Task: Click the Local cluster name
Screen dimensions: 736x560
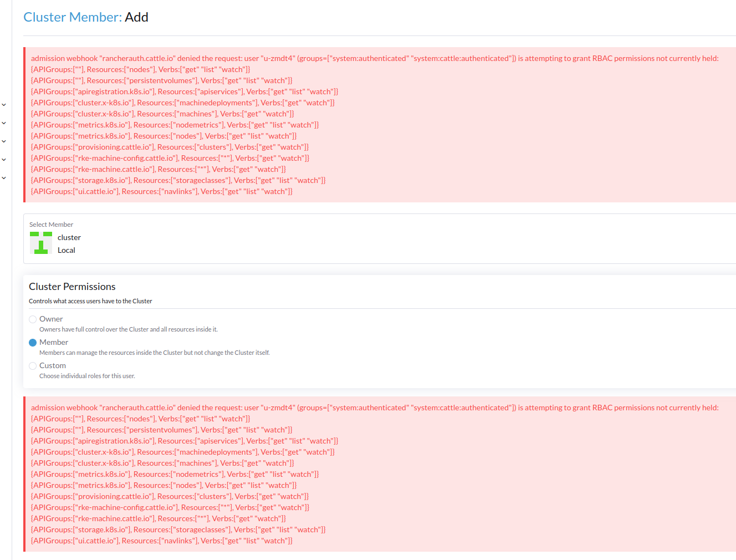Action: click(66, 250)
